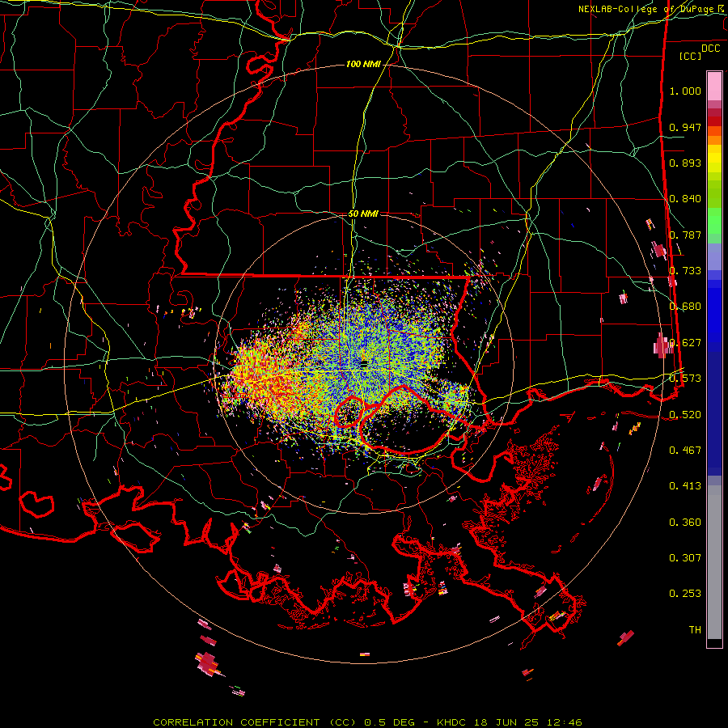Image resolution: width=728 pixels, height=728 pixels.
Task: Select the 0.787 scale value
Action: (685, 235)
